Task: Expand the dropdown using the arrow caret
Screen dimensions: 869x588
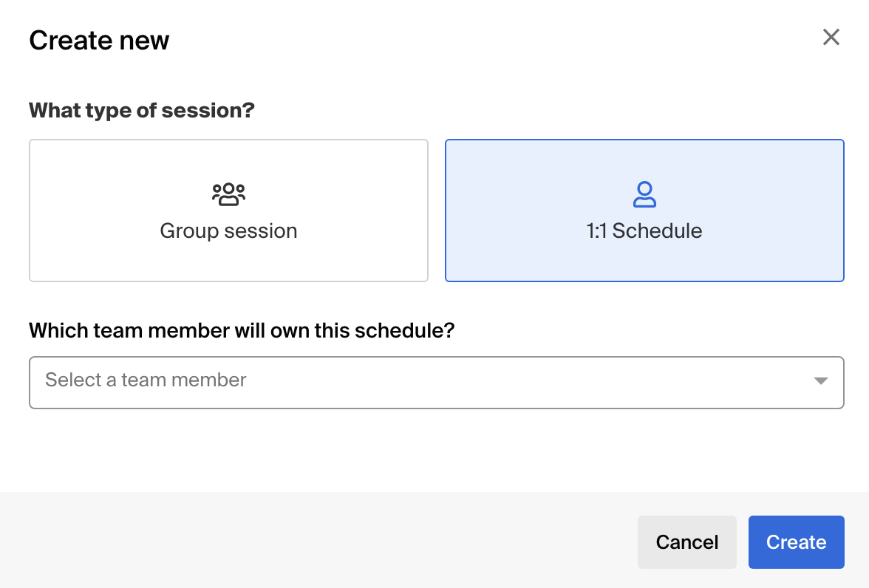Action: click(820, 381)
